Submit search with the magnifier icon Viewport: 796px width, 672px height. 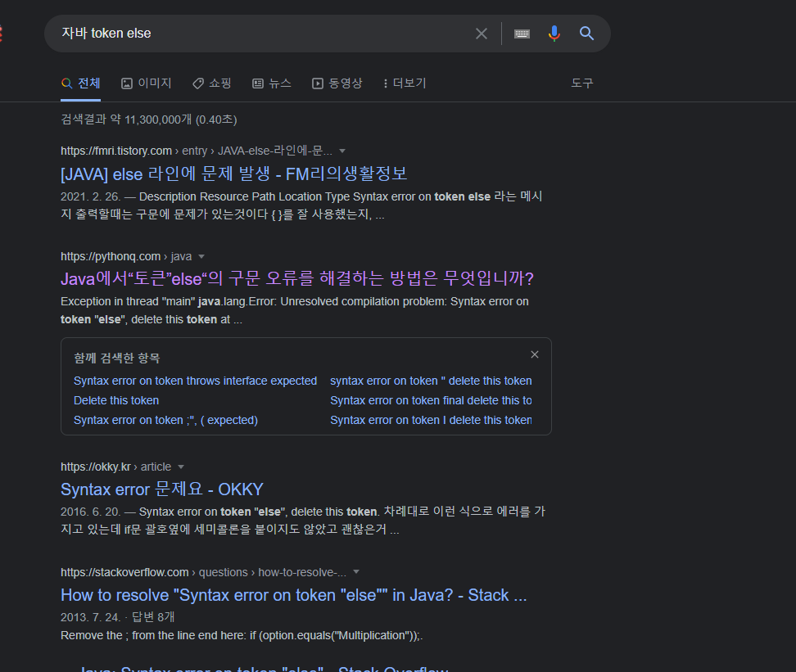[587, 34]
